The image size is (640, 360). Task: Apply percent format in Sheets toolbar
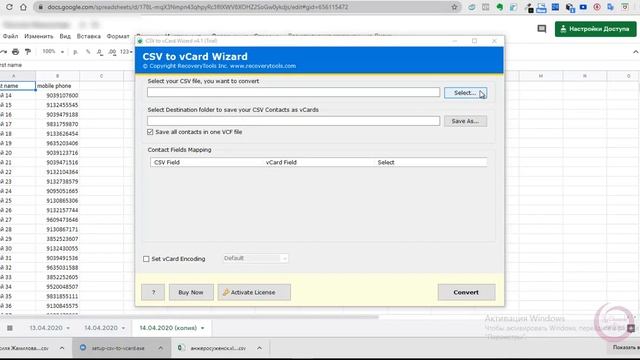point(88,52)
